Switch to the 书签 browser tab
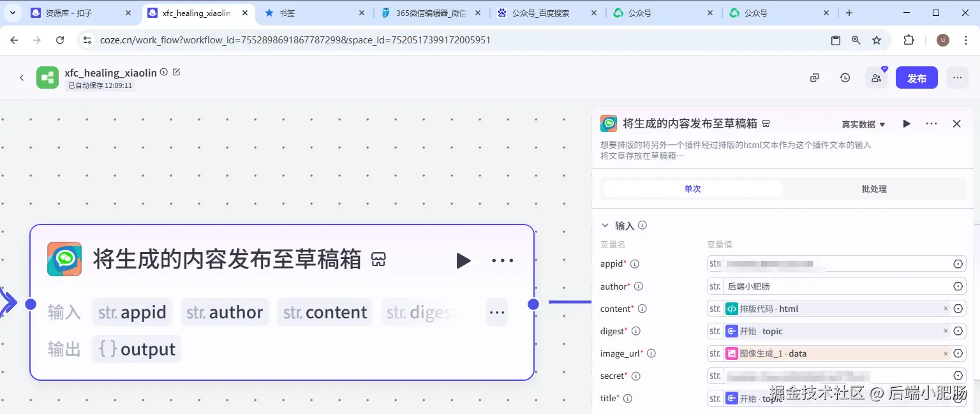The height and width of the screenshot is (414, 980). point(315,13)
